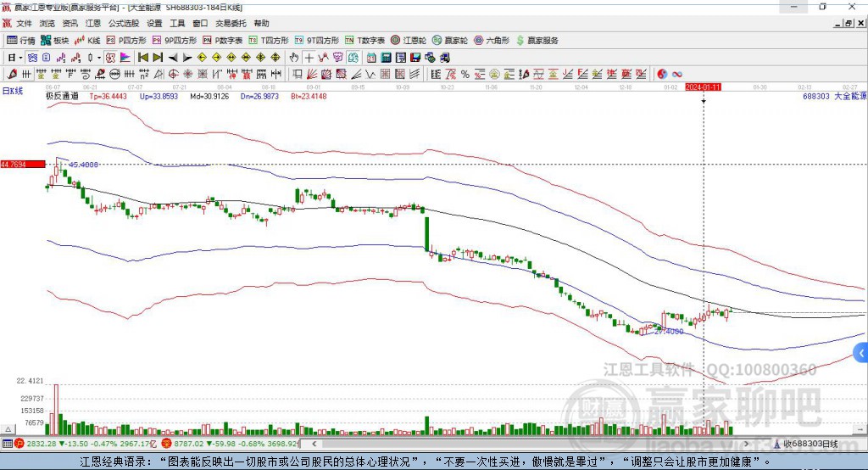
Task: Click the Tp=36.4443 value
Action: [108, 97]
